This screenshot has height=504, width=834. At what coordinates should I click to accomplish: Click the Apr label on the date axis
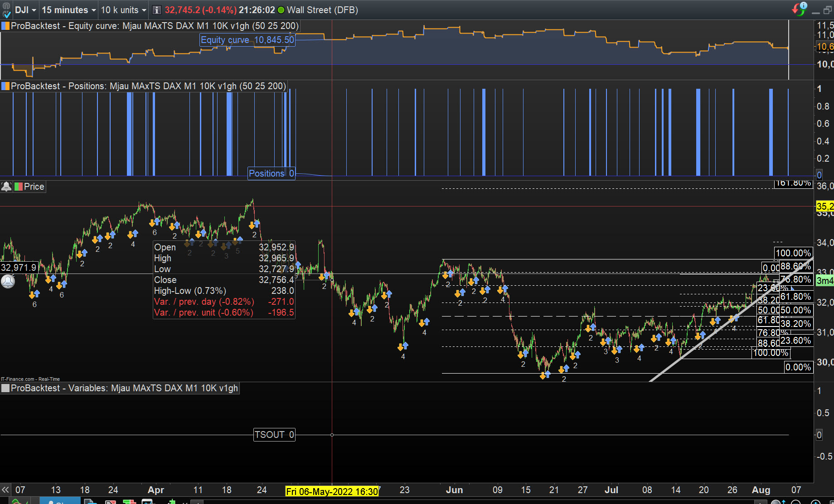[x=156, y=490]
